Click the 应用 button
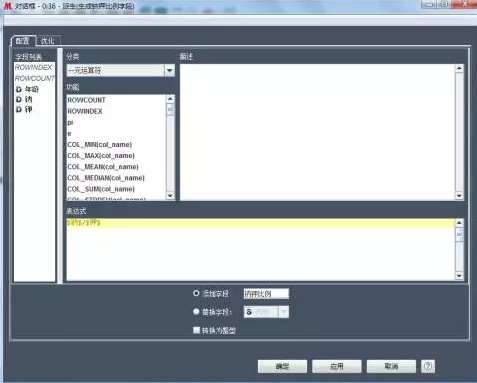This screenshot has height=383, width=477. (337, 366)
